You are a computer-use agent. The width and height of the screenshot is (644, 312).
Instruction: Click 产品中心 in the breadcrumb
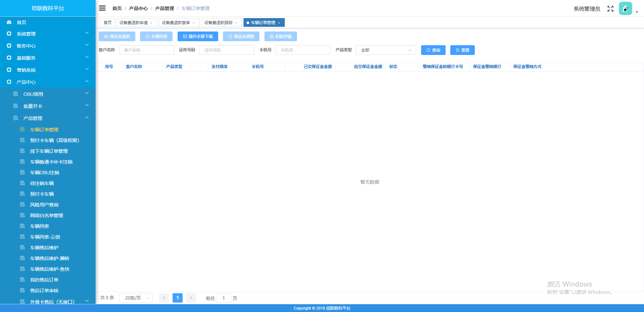(x=138, y=8)
